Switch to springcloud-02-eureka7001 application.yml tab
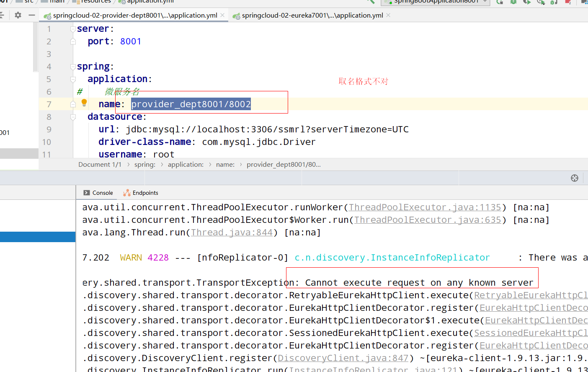The width and height of the screenshot is (588, 372). [x=312, y=15]
